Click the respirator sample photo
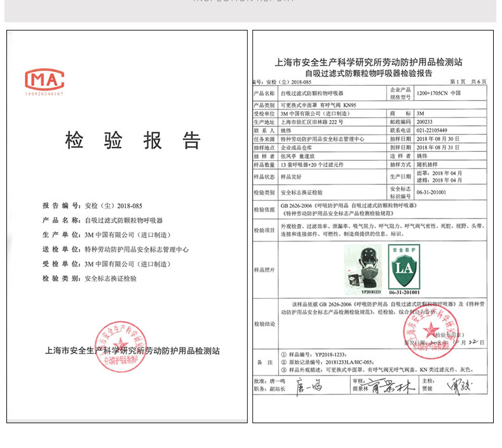This screenshot has height=448, width=502. click(x=363, y=269)
